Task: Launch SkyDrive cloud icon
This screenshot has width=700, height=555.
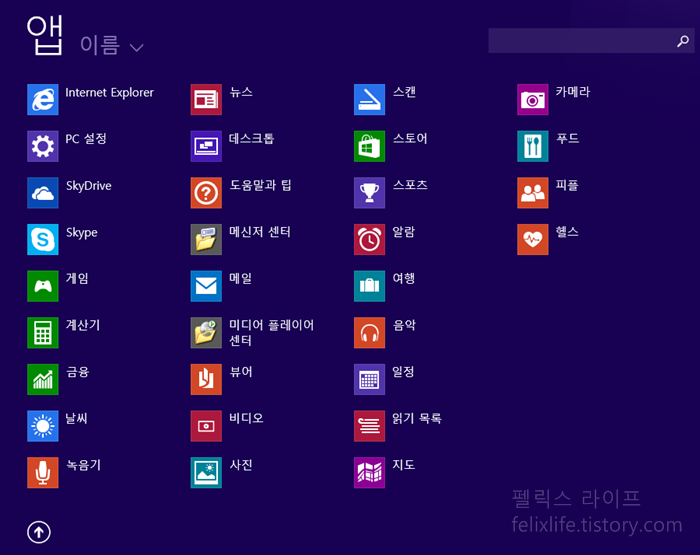Action: (42, 193)
